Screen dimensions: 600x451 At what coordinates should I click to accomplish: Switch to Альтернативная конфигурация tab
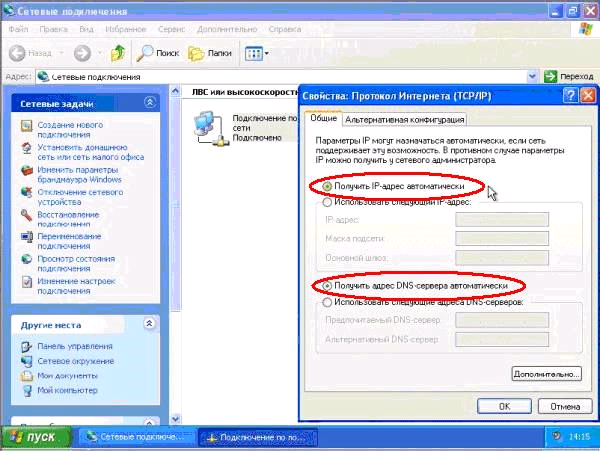coord(404,120)
